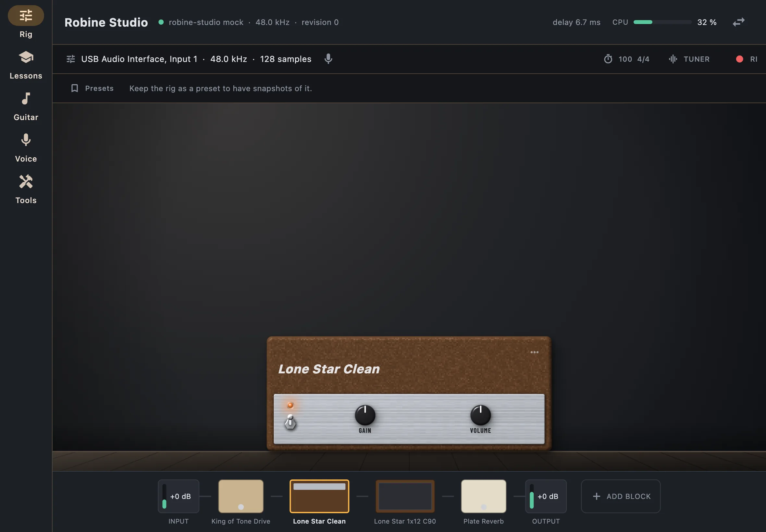Click the plus icon in Add Block

click(597, 496)
